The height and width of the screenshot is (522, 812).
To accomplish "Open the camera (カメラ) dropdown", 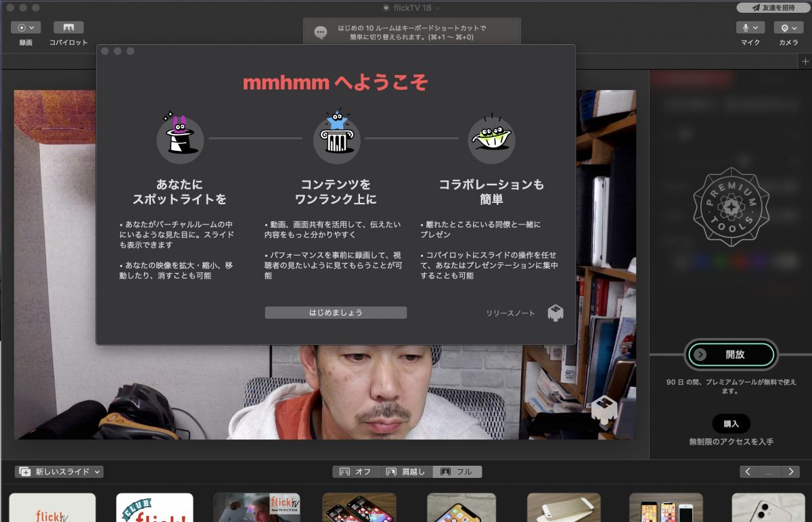I will tap(788, 28).
